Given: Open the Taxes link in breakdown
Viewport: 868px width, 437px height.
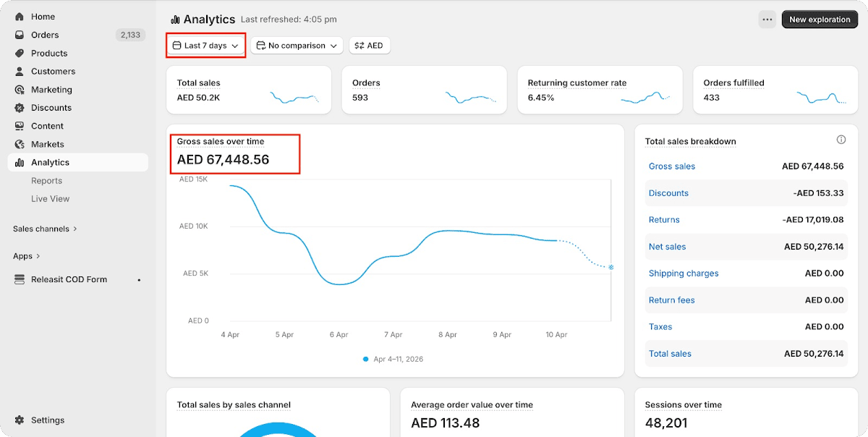Looking at the screenshot, I should pyautogui.click(x=660, y=327).
